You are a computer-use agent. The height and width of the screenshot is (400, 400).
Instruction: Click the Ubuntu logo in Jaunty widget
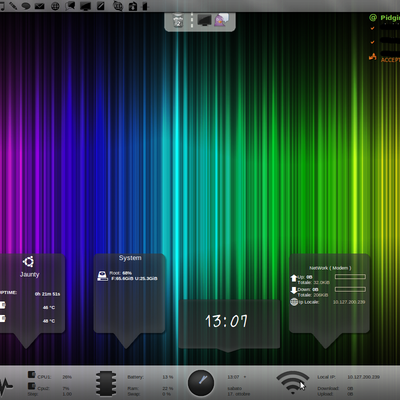pos(29,262)
